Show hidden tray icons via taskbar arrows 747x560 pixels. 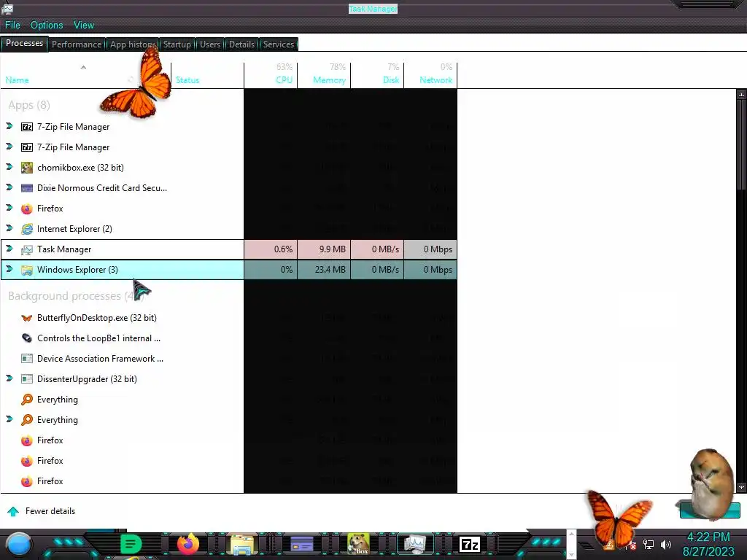tap(572, 544)
